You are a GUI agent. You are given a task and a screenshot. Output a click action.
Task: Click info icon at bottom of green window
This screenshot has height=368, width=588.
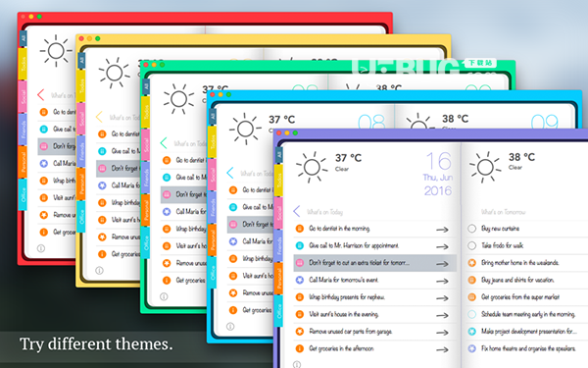point(164,296)
